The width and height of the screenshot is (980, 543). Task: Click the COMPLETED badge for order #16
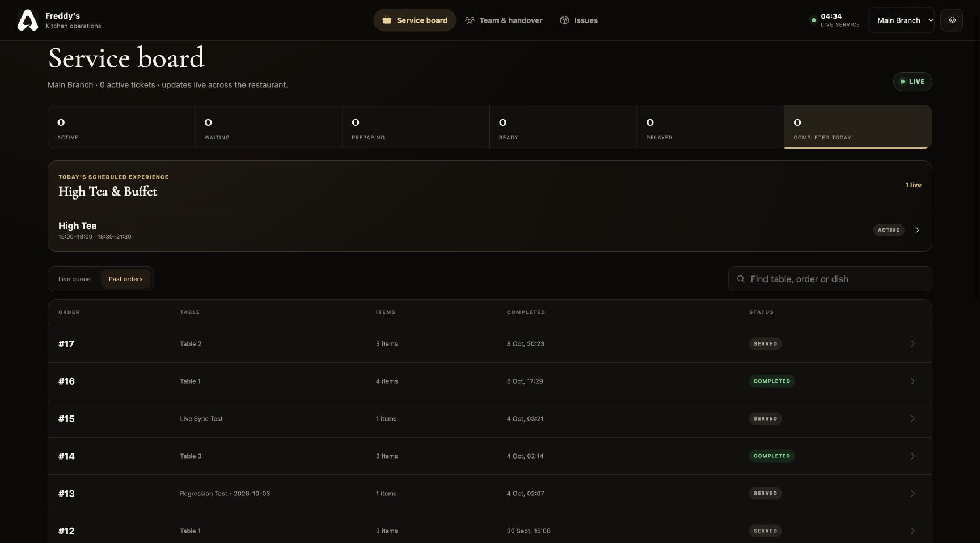[x=772, y=381]
